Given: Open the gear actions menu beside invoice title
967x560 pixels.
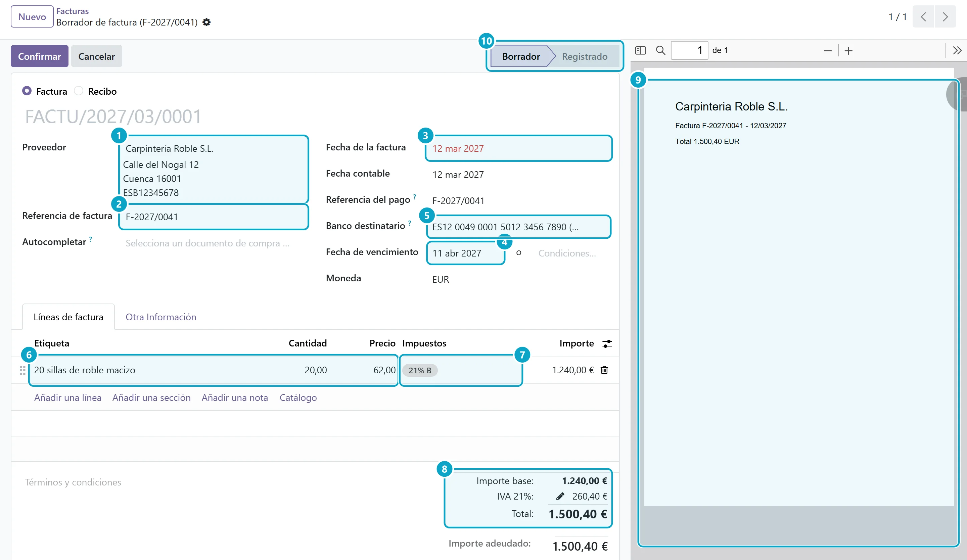Looking at the screenshot, I should point(206,22).
